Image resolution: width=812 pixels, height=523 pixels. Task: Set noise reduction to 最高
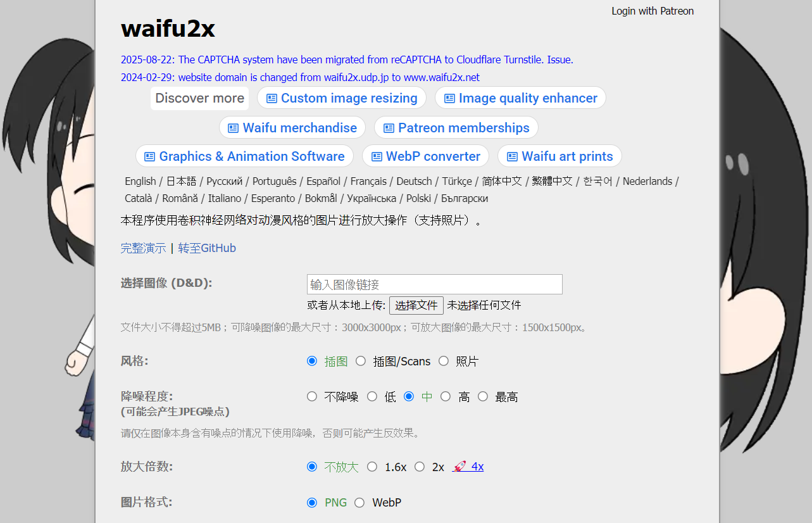(x=483, y=396)
